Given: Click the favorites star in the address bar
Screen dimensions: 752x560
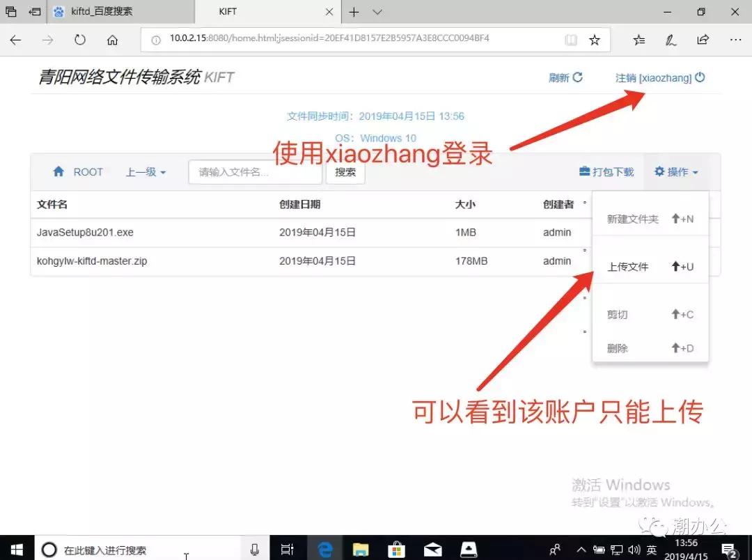Looking at the screenshot, I should click(x=594, y=40).
